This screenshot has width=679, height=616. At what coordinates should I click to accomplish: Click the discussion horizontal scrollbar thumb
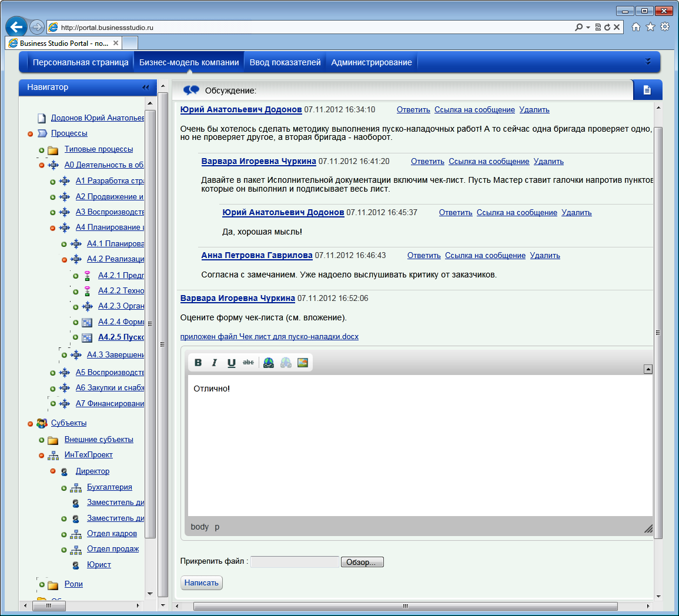pos(405,606)
